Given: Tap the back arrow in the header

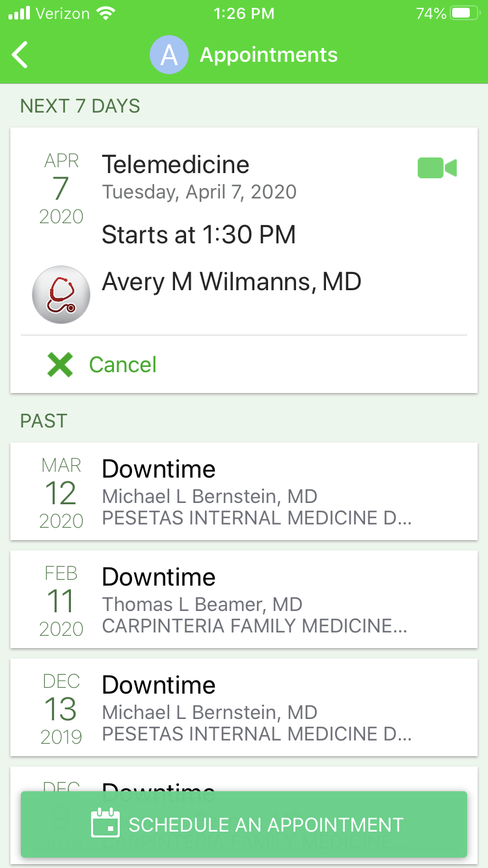Looking at the screenshot, I should [x=20, y=55].
